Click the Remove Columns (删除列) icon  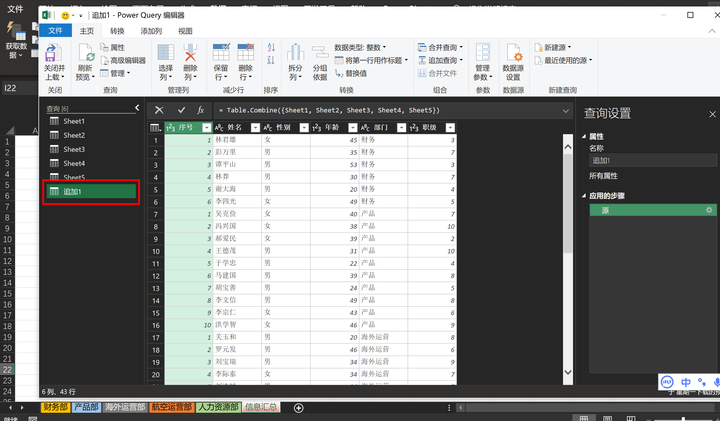point(190,53)
